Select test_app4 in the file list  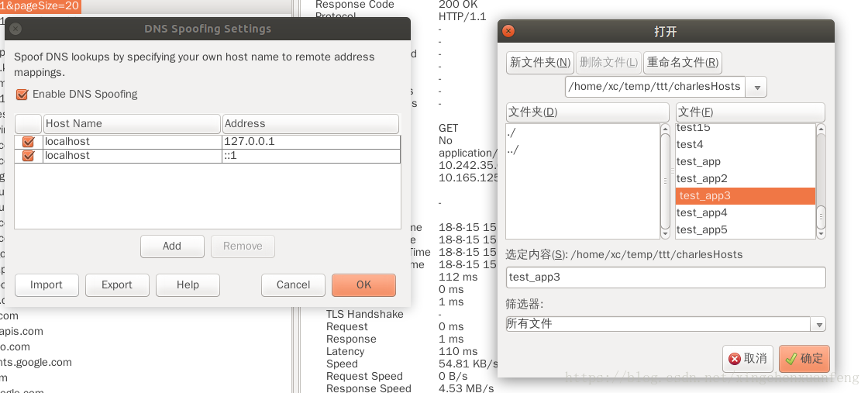702,213
